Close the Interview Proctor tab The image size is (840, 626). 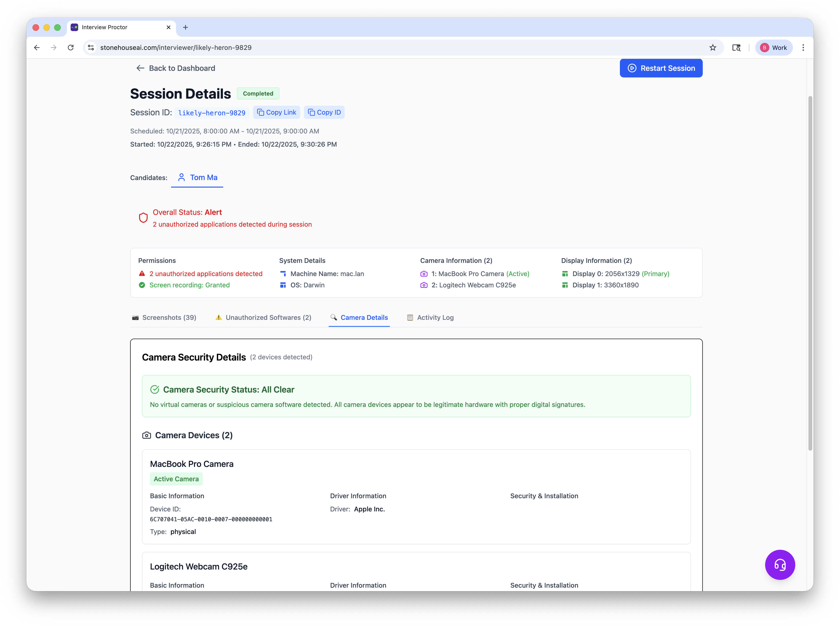(x=169, y=27)
